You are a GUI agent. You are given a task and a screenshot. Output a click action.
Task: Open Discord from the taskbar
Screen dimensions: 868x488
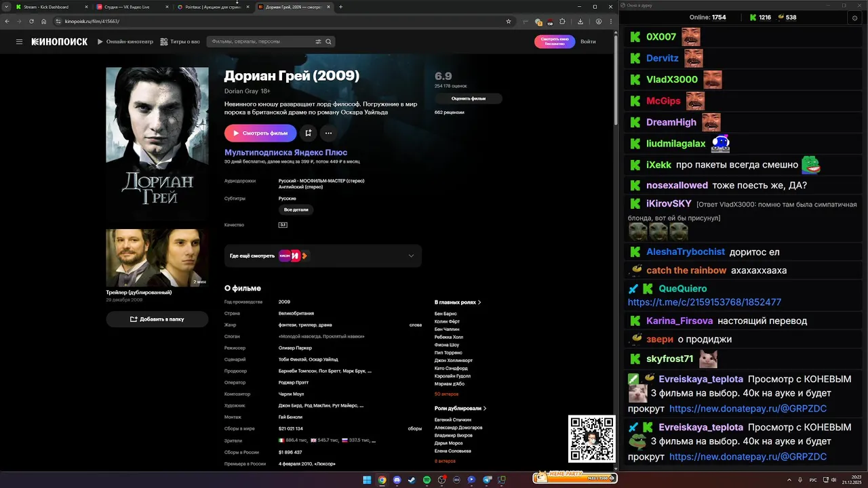pos(397,480)
